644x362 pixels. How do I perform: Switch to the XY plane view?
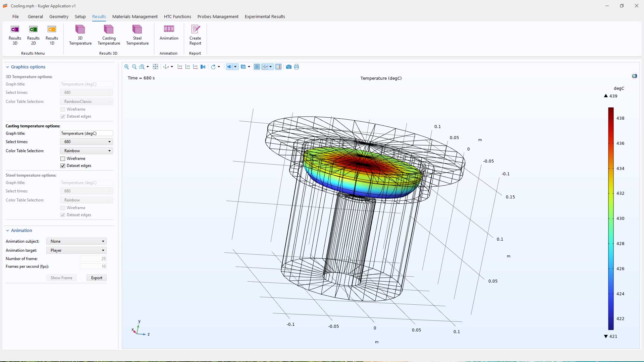pos(180,67)
